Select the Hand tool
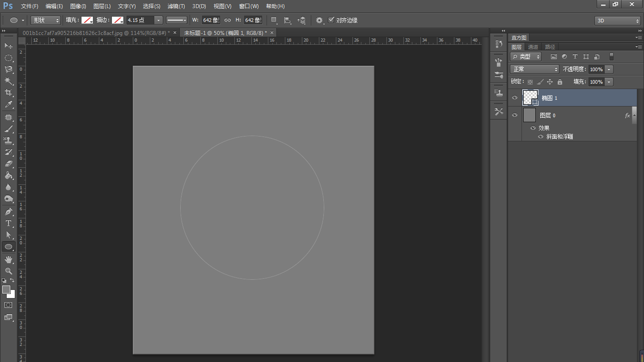644x362 pixels. tap(8, 260)
